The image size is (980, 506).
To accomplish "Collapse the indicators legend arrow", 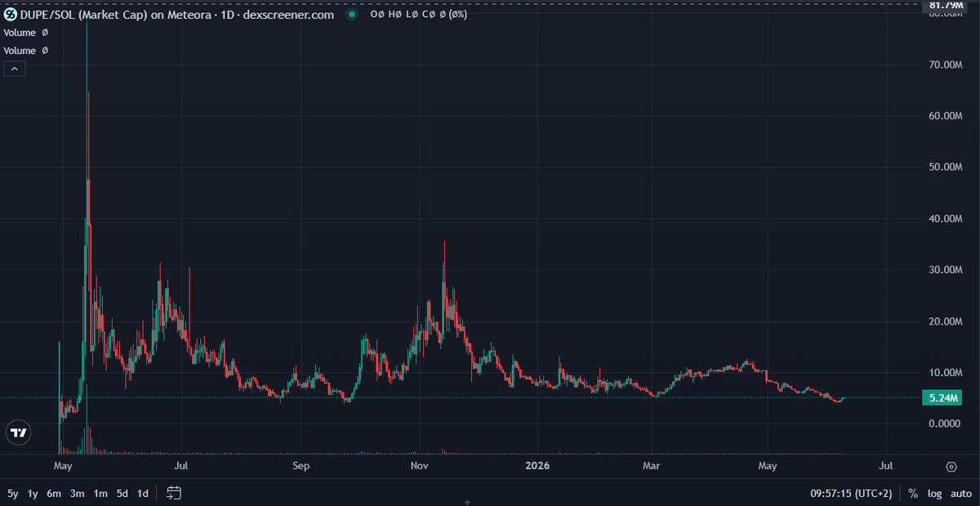I will pyautogui.click(x=16, y=69).
